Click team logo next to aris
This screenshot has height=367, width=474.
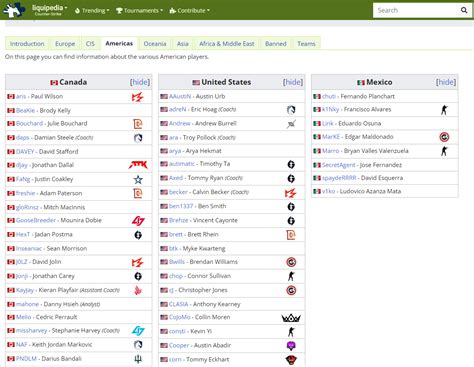(138, 97)
